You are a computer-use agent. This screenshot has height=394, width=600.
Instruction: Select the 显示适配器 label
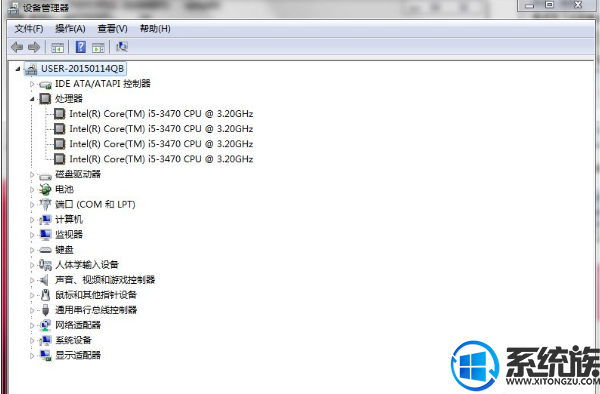78,355
